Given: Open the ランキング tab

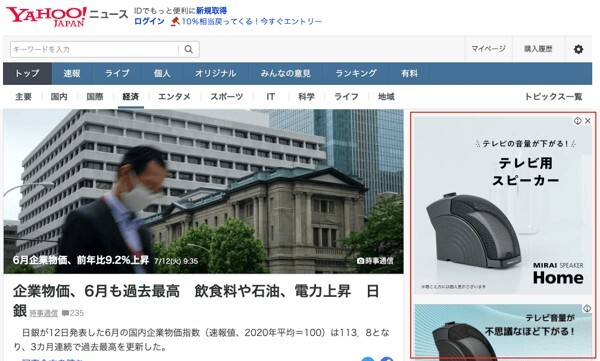Looking at the screenshot, I should tap(356, 74).
